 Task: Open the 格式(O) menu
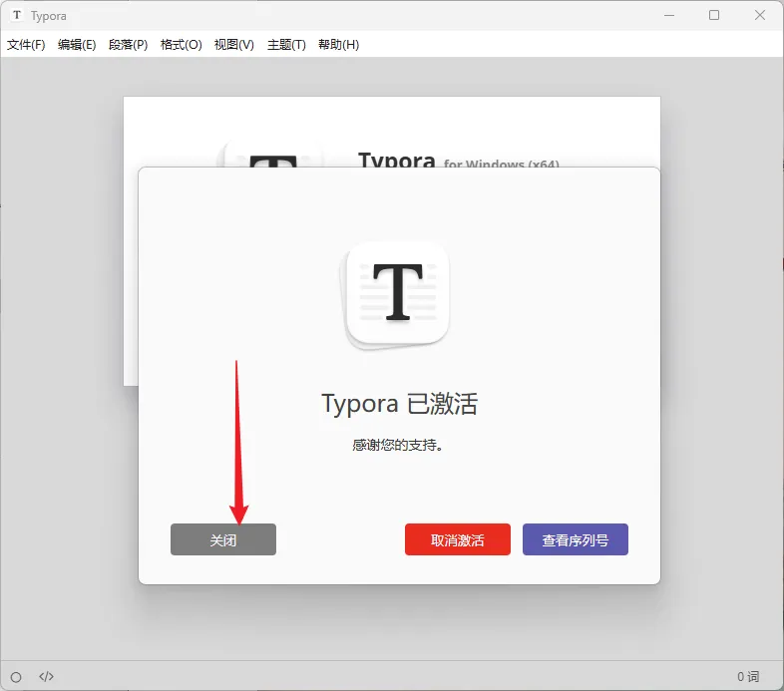coord(181,45)
